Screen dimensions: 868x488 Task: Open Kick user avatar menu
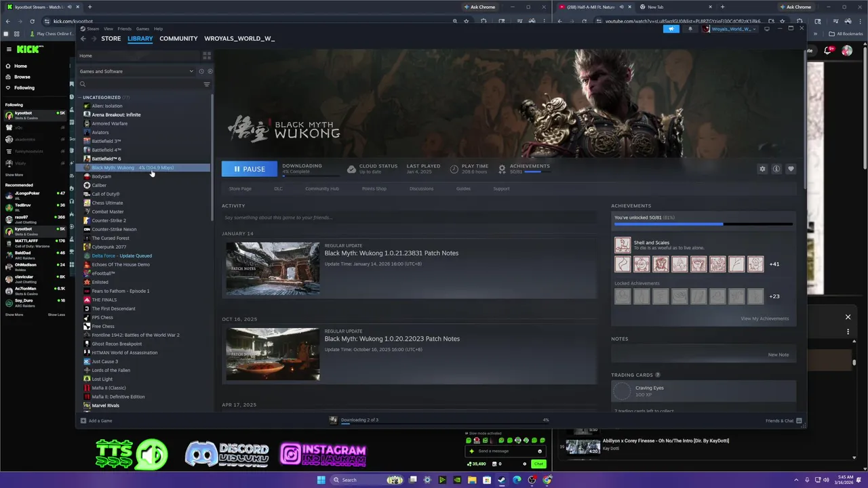tap(847, 50)
